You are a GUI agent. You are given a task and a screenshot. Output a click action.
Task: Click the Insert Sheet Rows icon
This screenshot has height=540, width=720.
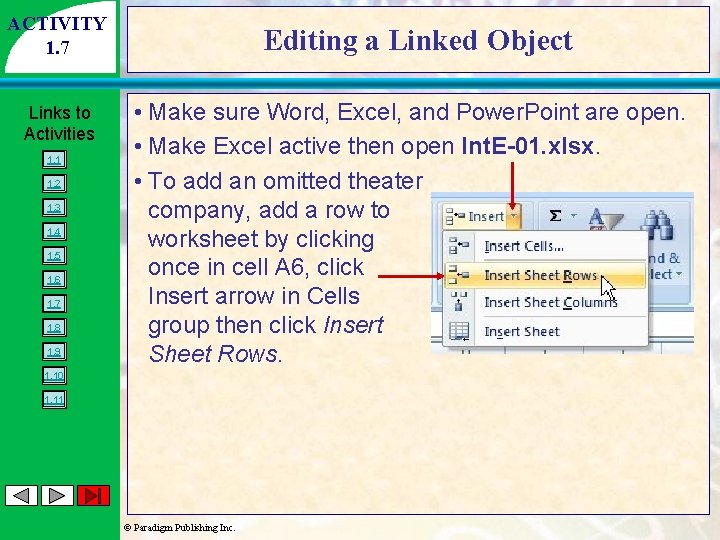(x=458, y=275)
